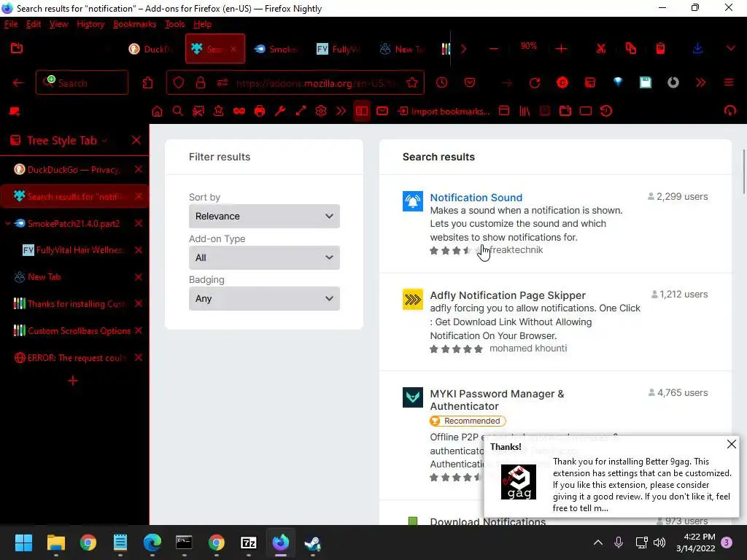
Task: Reset zoom by clicking the 90% label
Action: pos(528,46)
